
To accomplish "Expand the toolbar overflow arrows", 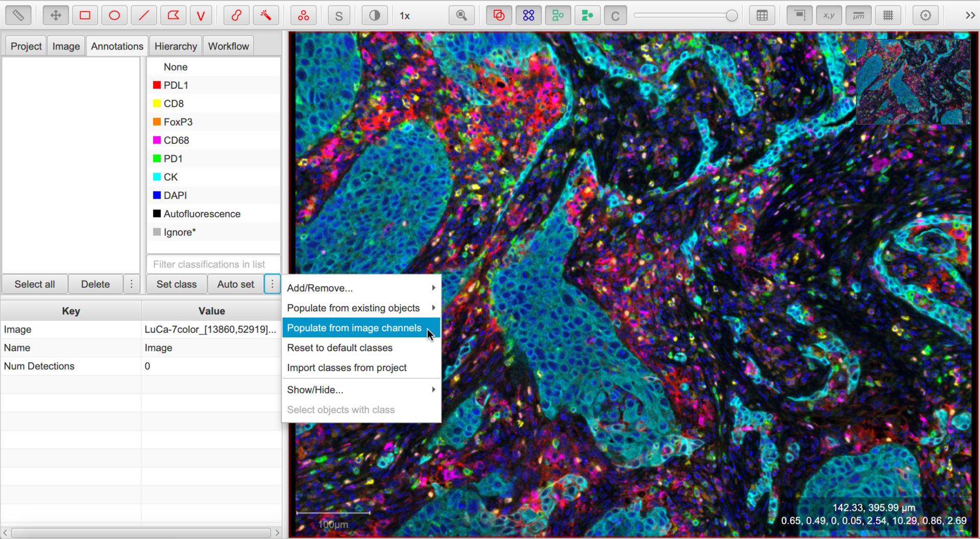I will (970, 15).
